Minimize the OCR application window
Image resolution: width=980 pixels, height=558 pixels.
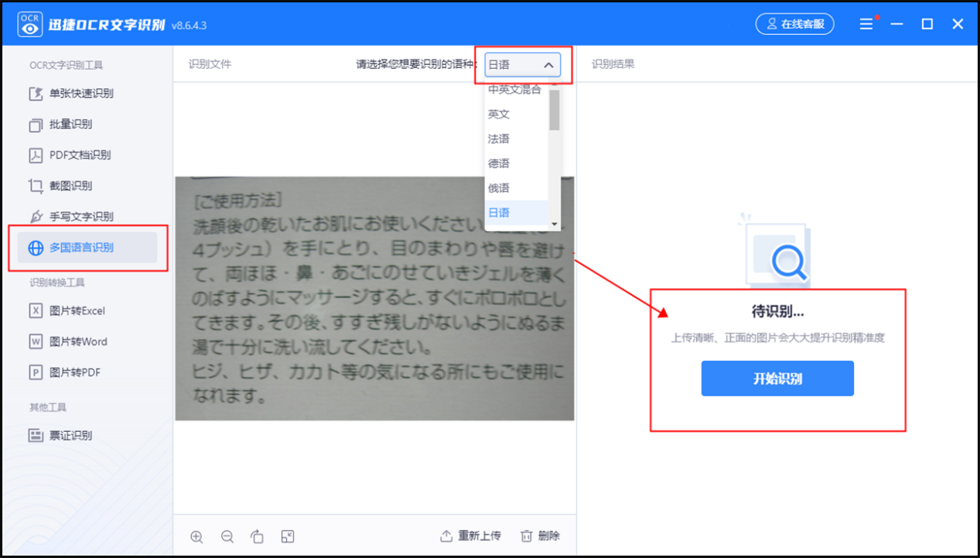tap(896, 25)
